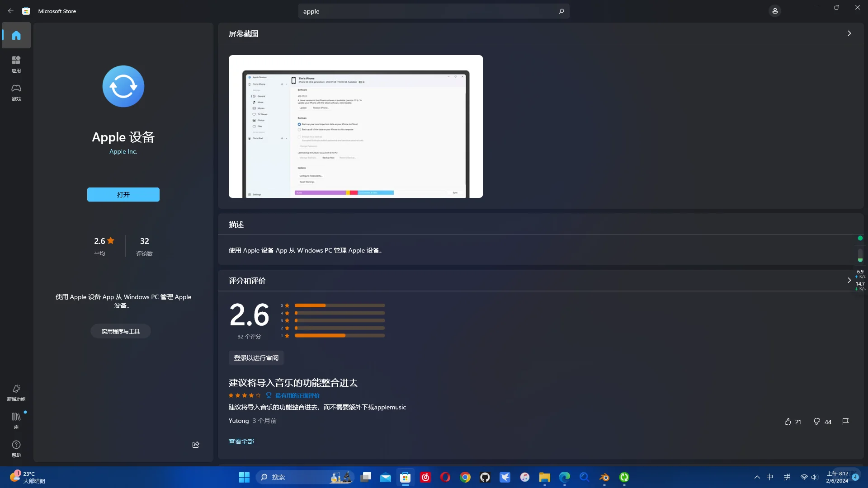Switch to the 应用 tab in sidebar

16,64
